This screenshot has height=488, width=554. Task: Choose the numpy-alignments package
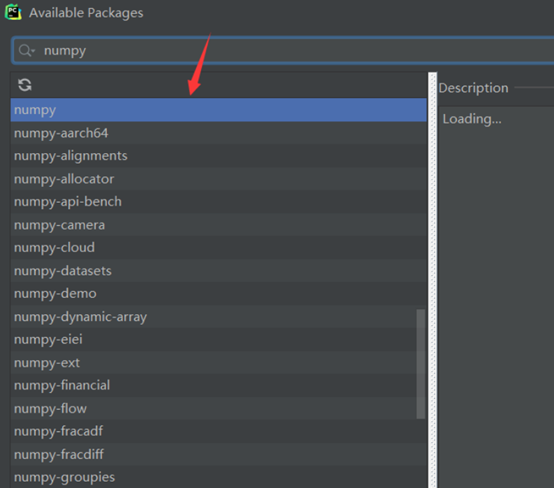(219, 156)
